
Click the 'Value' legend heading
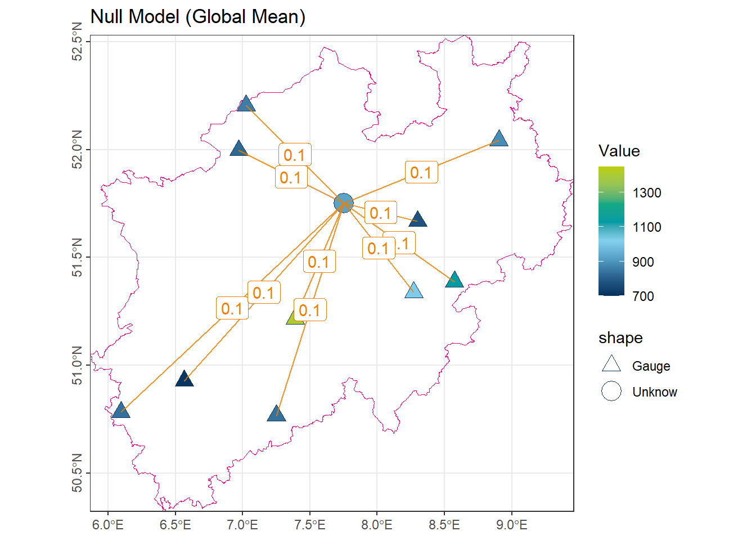click(x=619, y=151)
